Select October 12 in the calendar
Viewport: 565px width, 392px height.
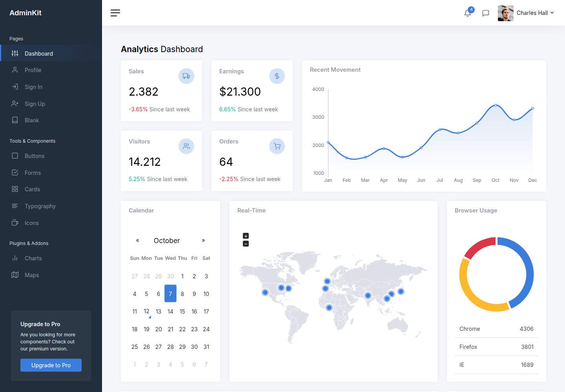(146, 311)
